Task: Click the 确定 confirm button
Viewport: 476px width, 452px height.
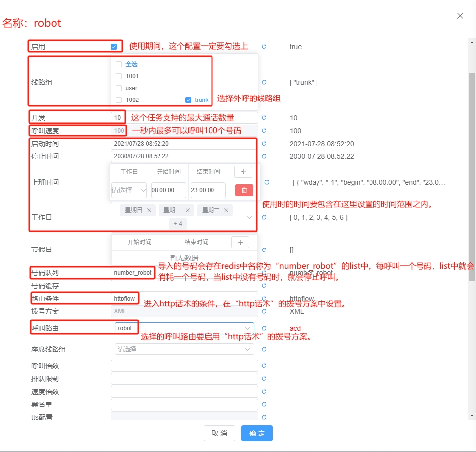Action: coord(257,433)
